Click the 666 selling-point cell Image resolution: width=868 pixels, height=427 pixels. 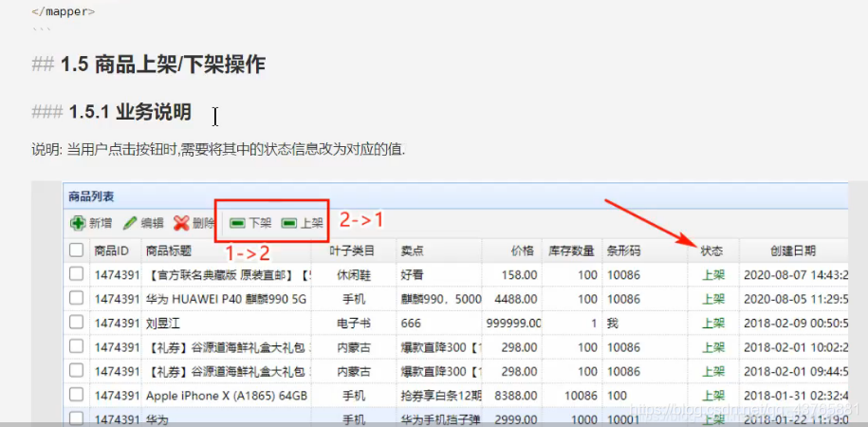coord(411,324)
